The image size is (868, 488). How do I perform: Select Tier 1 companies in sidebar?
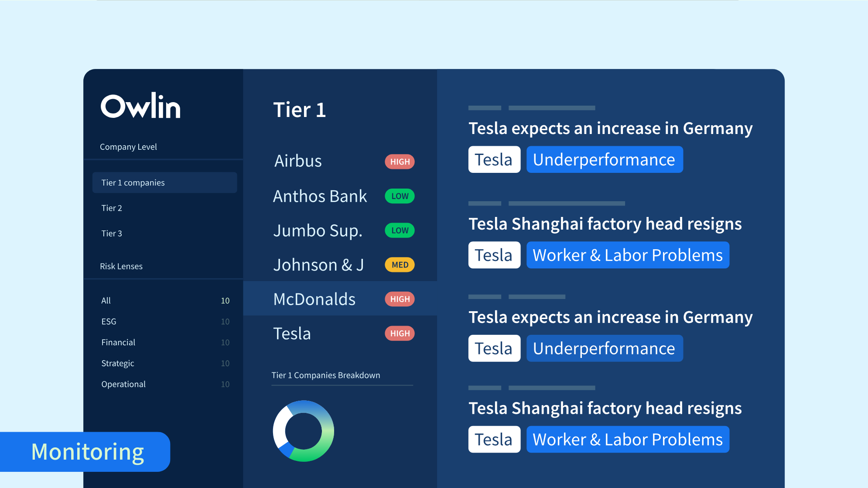[164, 182]
